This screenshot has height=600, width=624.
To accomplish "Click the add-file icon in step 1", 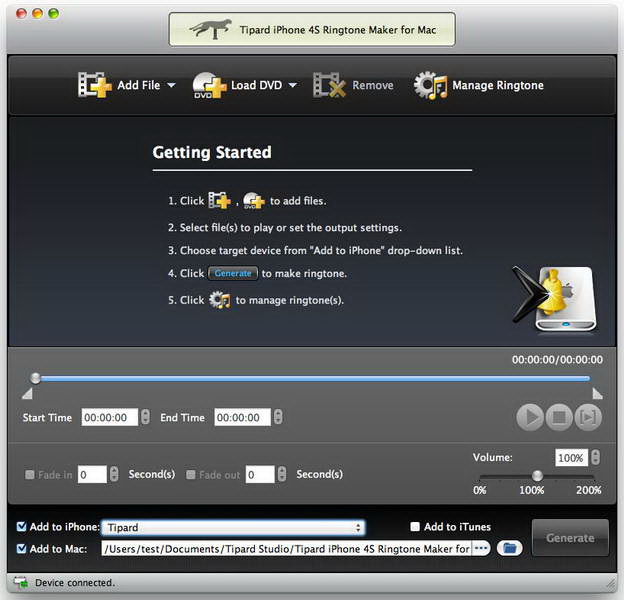I will point(220,201).
